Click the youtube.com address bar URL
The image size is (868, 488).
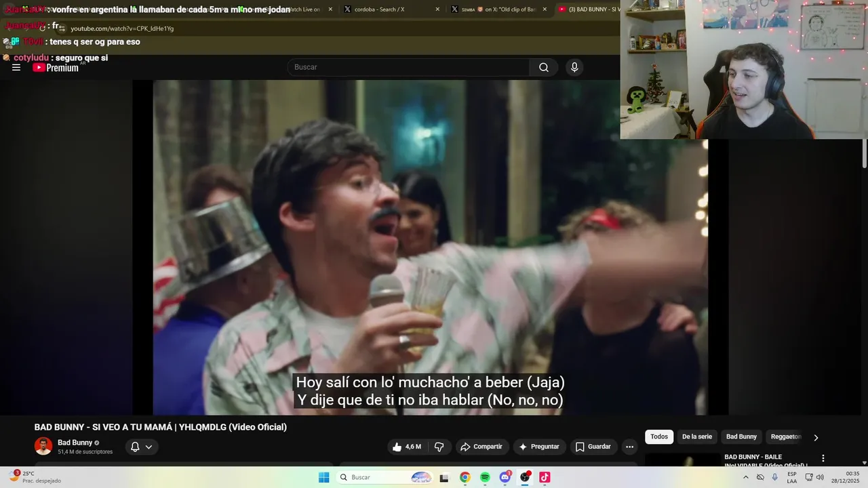pyautogui.click(x=122, y=28)
